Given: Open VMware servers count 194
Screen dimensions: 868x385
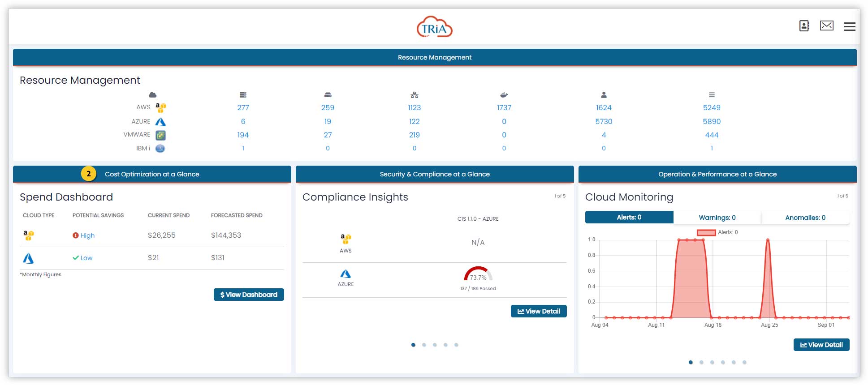Looking at the screenshot, I should click(243, 135).
